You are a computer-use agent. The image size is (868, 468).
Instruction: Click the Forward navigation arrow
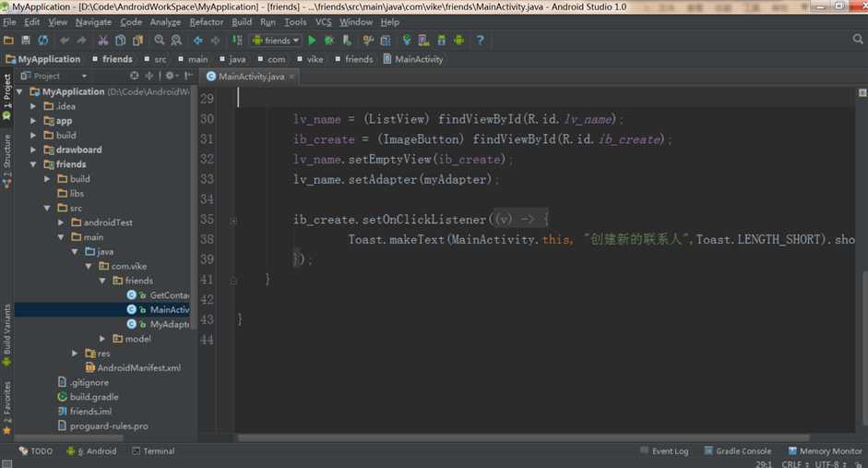coord(215,40)
